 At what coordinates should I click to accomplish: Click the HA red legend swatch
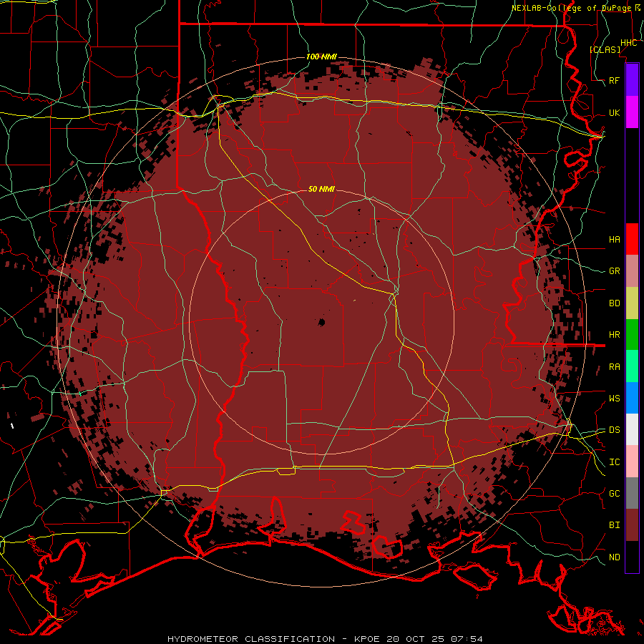(x=632, y=239)
